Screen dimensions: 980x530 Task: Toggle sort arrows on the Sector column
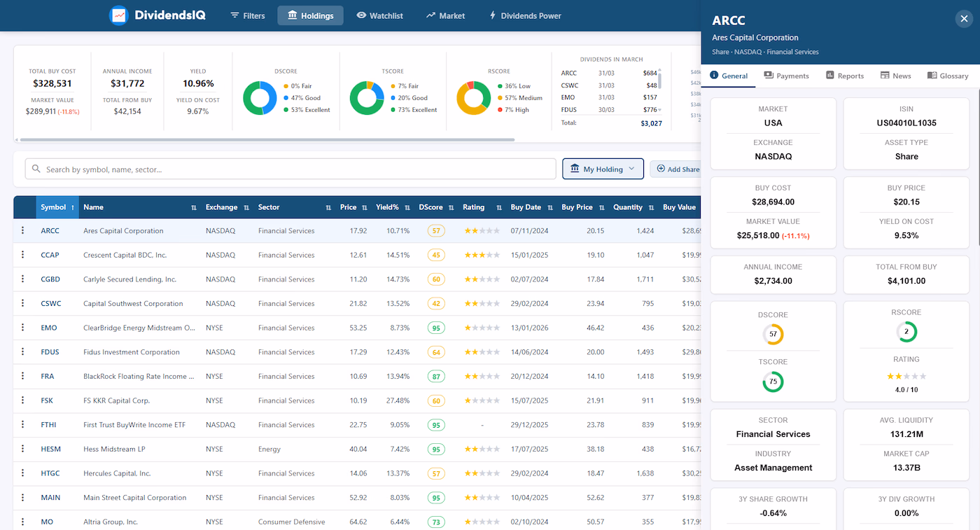[x=328, y=208]
